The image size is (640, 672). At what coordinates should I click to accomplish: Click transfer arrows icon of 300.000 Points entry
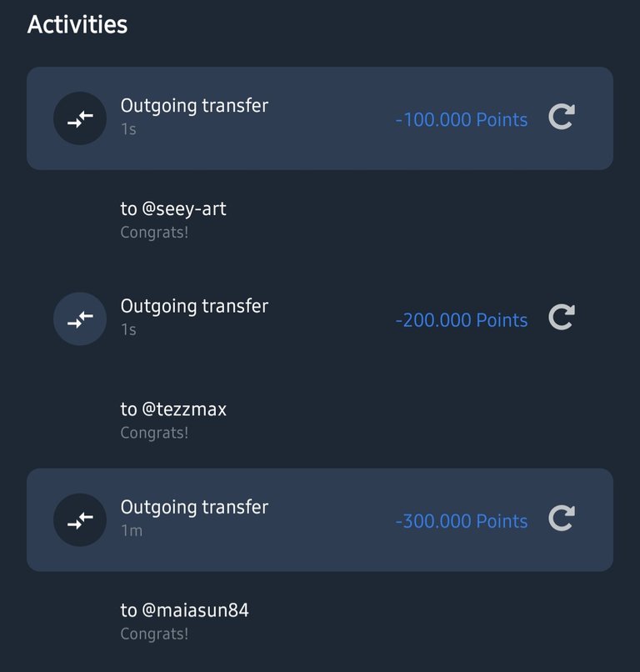(x=80, y=520)
